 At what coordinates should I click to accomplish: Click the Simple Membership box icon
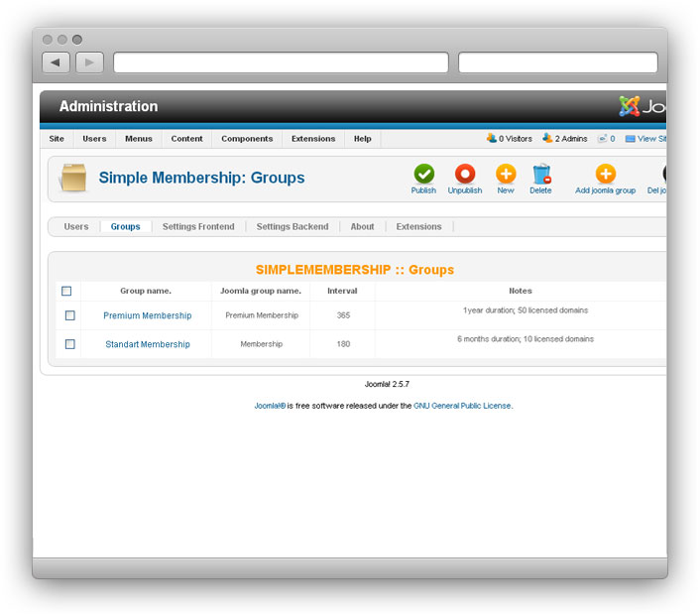point(73,178)
